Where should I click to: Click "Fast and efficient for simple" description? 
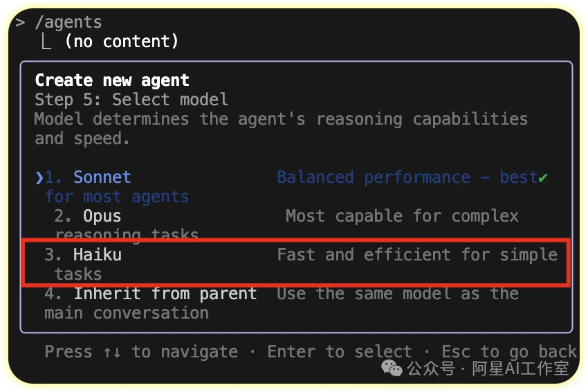tap(416, 255)
